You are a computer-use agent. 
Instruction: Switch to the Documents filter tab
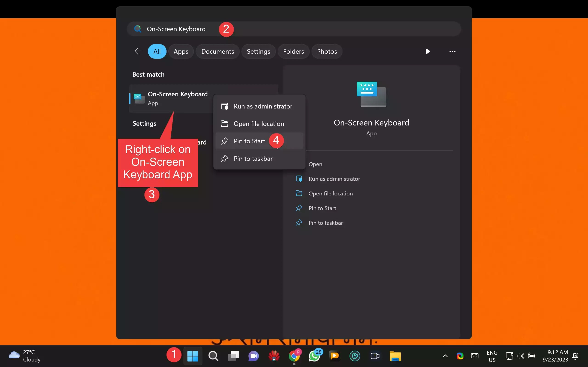(217, 51)
